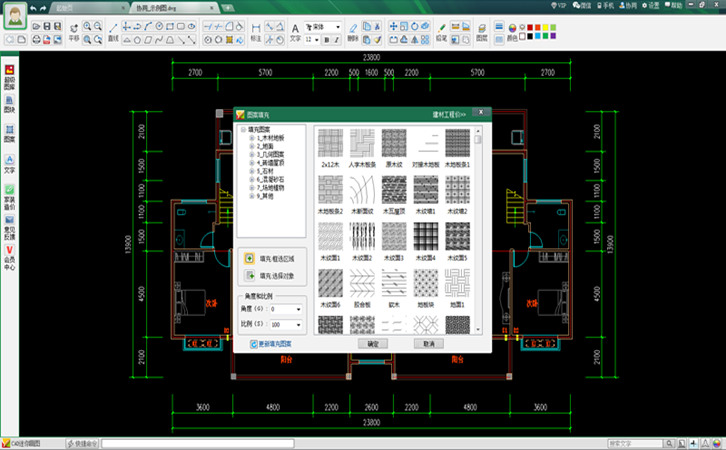
Task: Click the 图层 layers icon in toolbar
Action: point(482,32)
